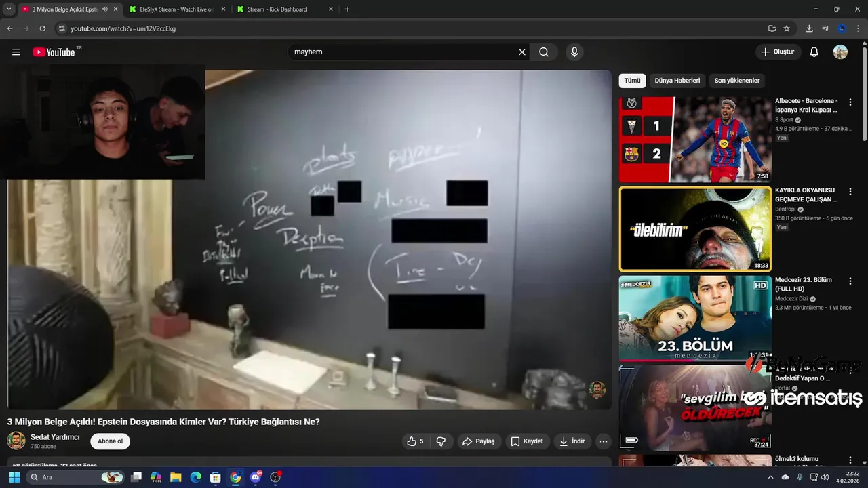Open Chrome profile avatar
Screen dimensions: 868x488
[842, 28]
